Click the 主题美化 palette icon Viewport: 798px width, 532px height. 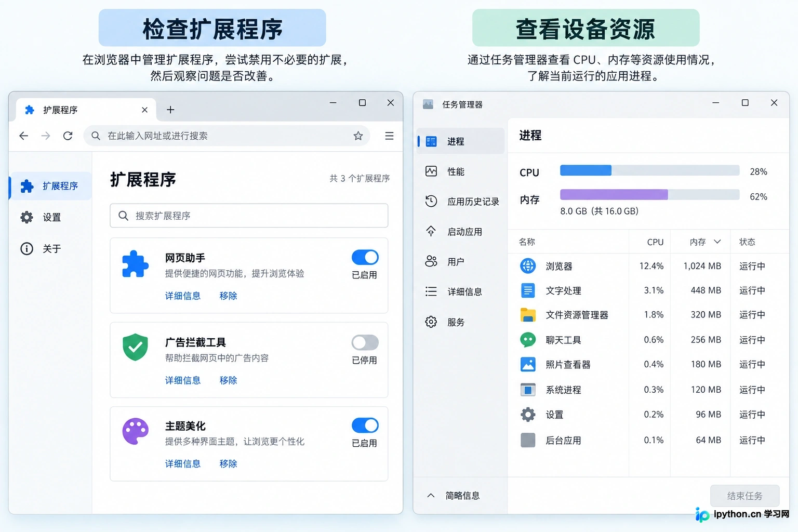135,431
